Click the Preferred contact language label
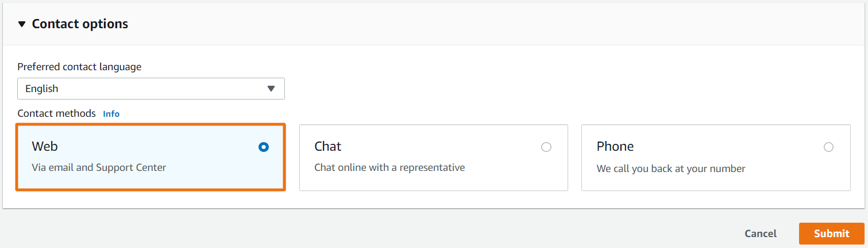This screenshot has width=868, height=248. 79,67
